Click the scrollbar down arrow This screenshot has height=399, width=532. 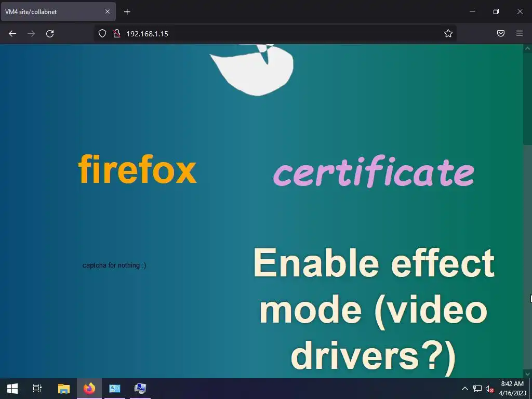[527, 374]
